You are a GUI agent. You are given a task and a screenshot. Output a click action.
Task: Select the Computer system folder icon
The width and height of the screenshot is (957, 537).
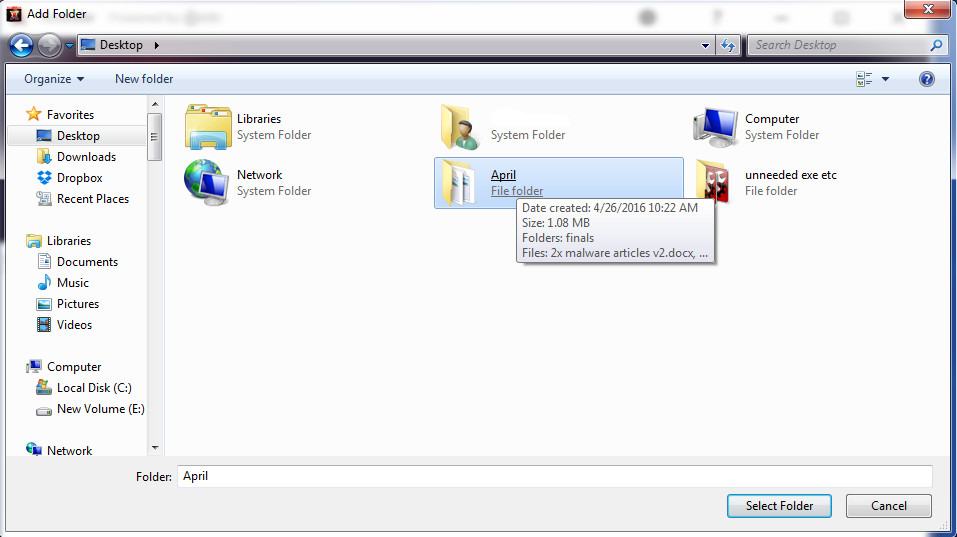point(716,127)
